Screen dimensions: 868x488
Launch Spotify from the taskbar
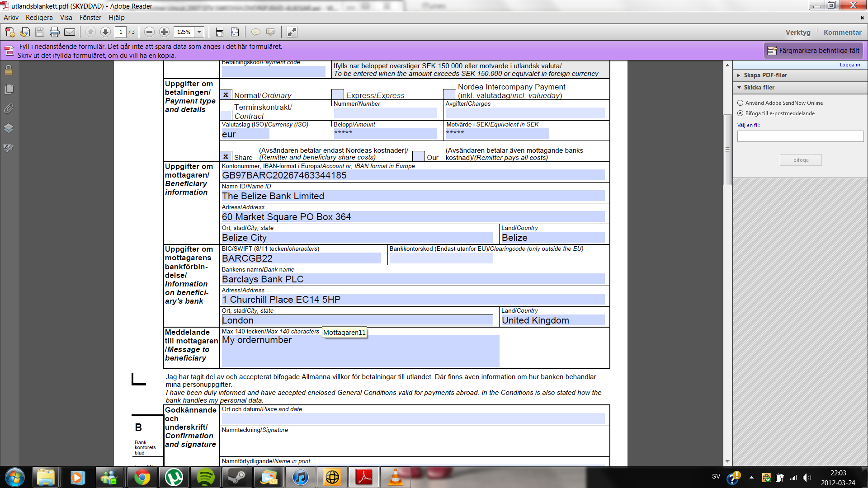coord(206,478)
